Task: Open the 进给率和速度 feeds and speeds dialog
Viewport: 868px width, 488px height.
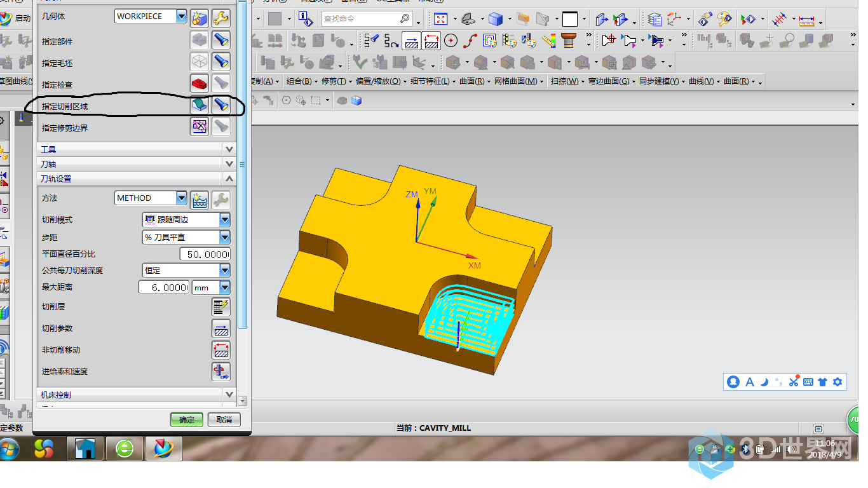Action: [220, 372]
